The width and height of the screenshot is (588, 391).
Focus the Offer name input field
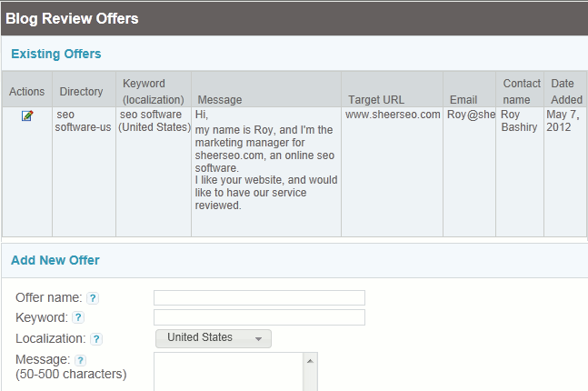[259, 297]
